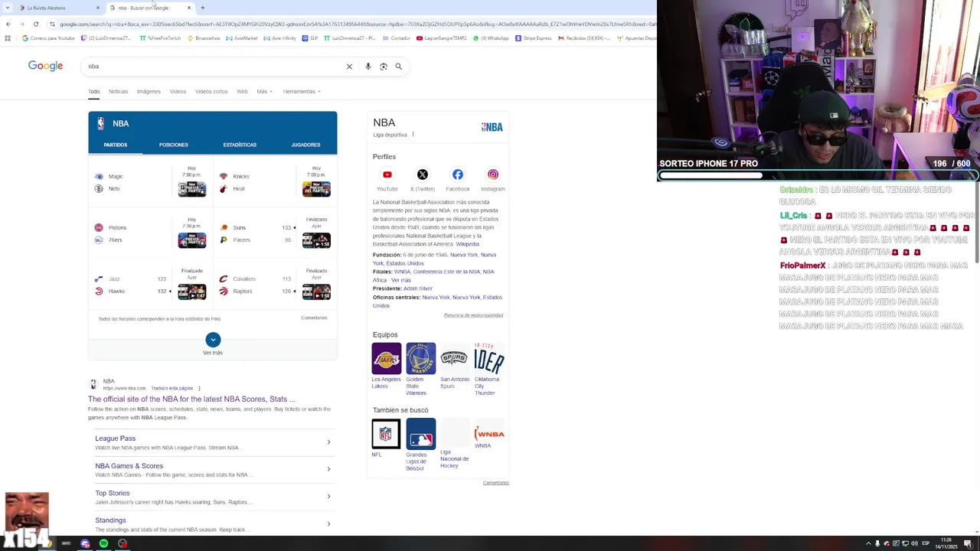
Task: Open the NFL related search logo
Action: coord(386,434)
